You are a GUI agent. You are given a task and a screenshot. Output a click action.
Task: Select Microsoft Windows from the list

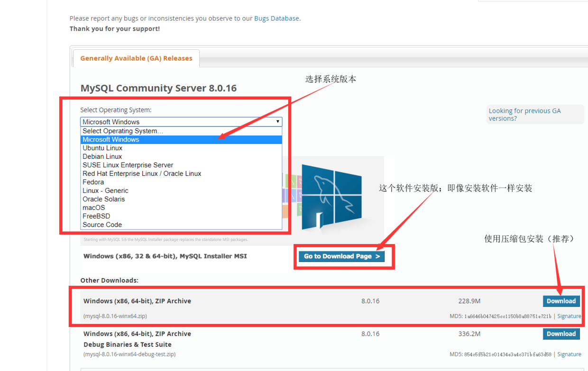click(181, 139)
